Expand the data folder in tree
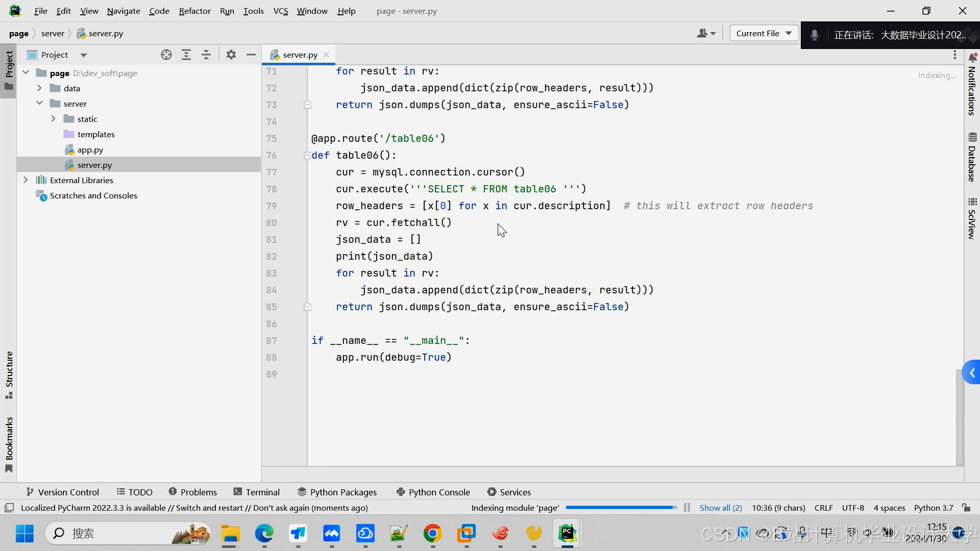This screenshot has height=551, width=980. coord(39,88)
